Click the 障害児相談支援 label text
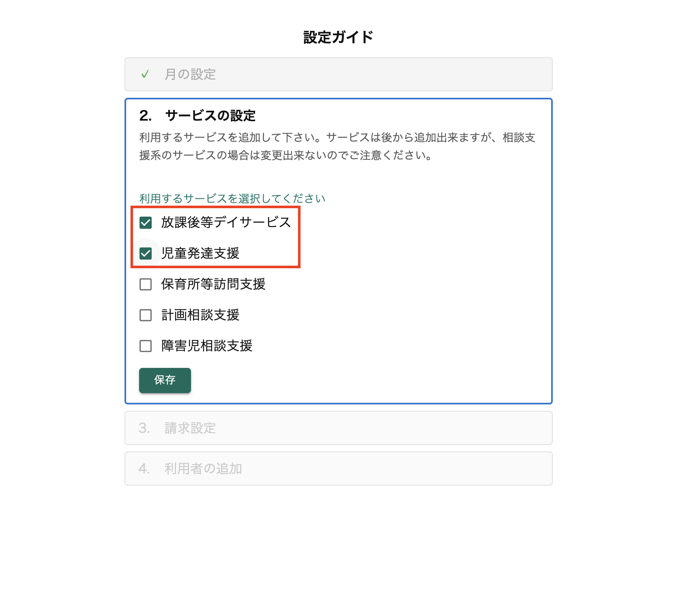Viewport: 700px width, 589px height. tap(207, 346)
